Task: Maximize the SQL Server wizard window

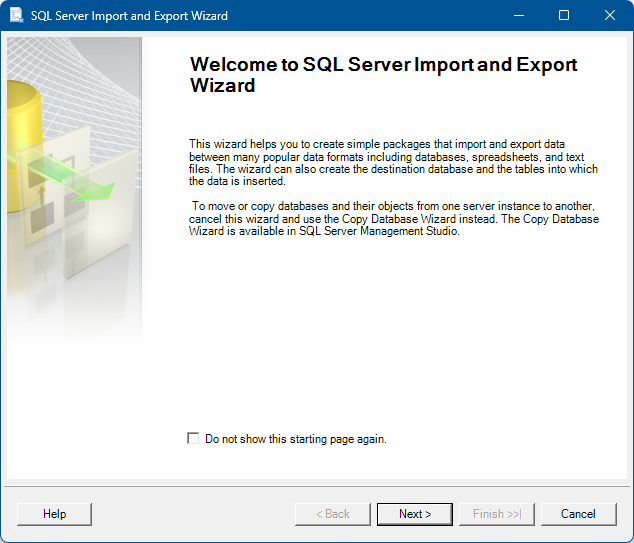Action: [x=564, y=15]
